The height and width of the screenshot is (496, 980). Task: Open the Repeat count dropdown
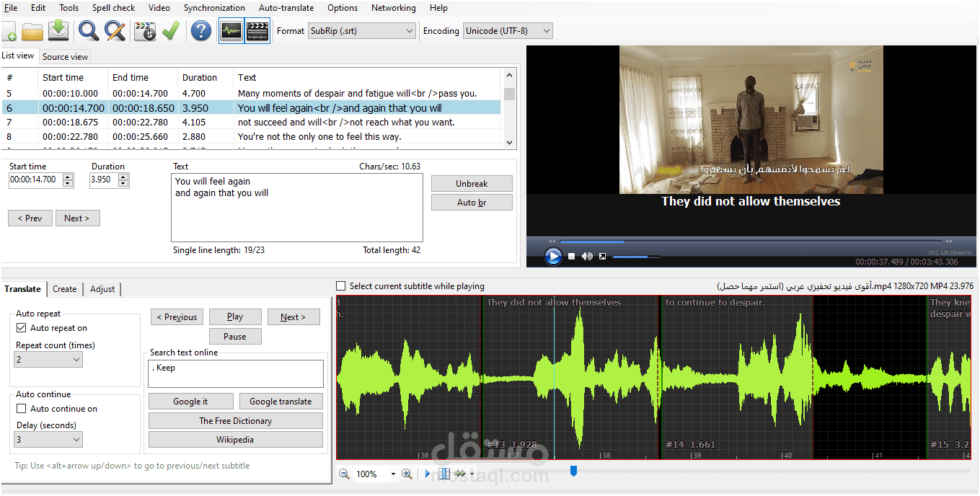click(x=49, y=359)
